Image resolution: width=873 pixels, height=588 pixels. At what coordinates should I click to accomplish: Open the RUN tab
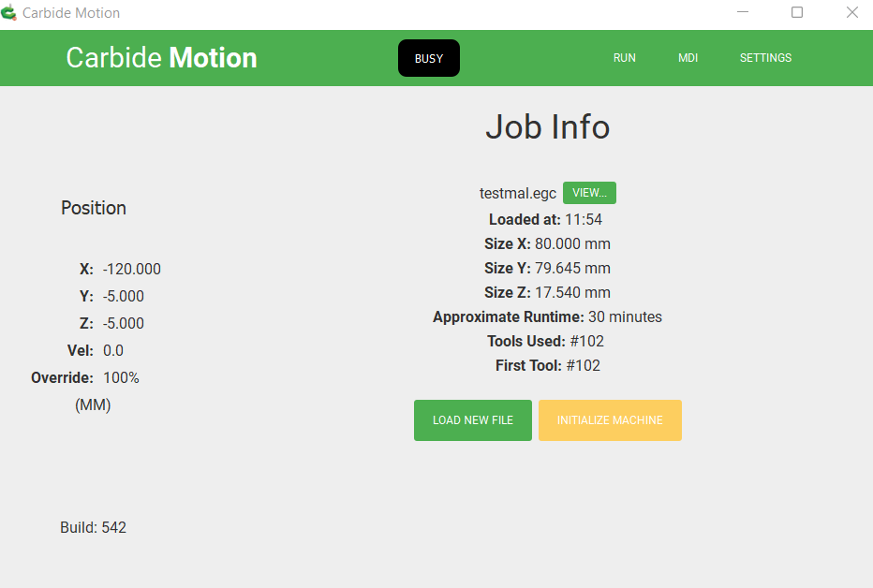coord(624,58)
